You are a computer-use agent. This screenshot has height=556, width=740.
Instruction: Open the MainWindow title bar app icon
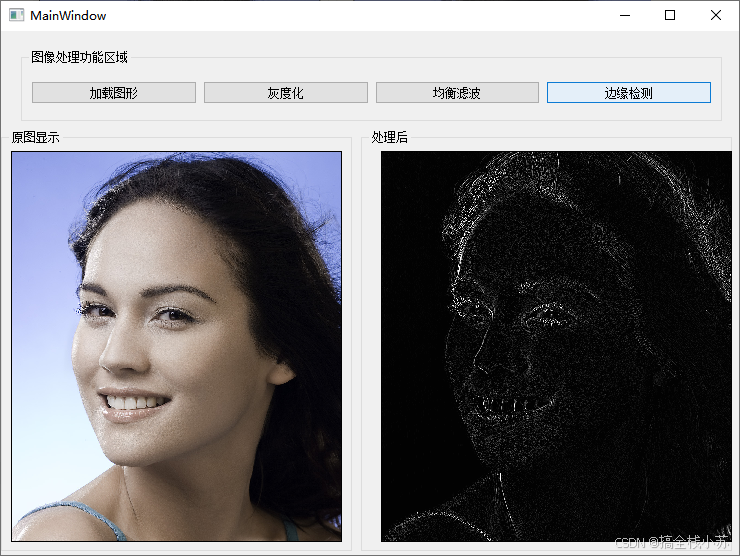[17, 16]
